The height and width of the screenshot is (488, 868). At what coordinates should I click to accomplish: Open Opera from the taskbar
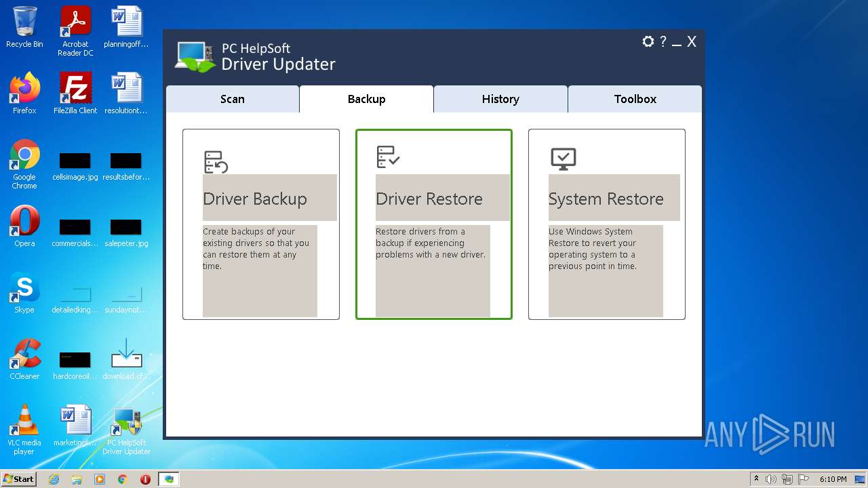(145, 479)
